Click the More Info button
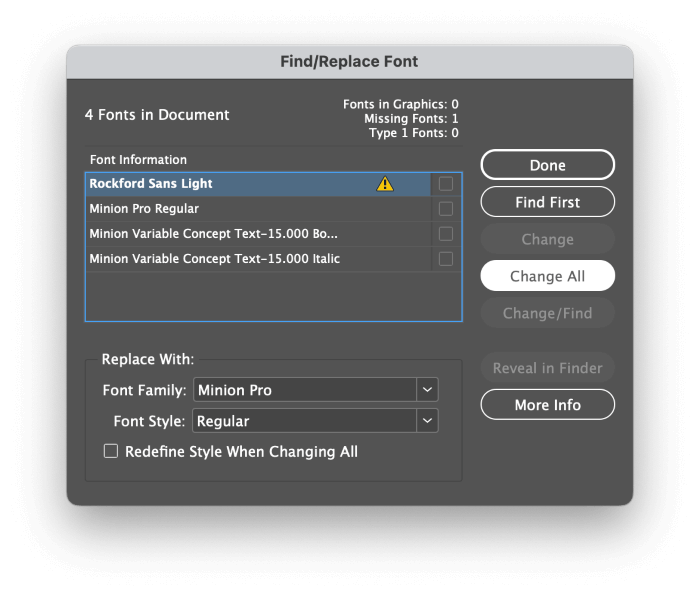The image size is (700, 594). coord(547,405)
